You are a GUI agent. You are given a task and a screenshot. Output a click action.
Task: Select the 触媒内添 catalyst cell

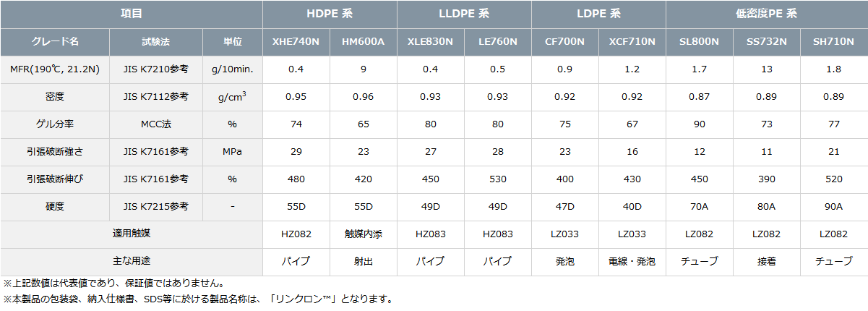click(364, 234)
